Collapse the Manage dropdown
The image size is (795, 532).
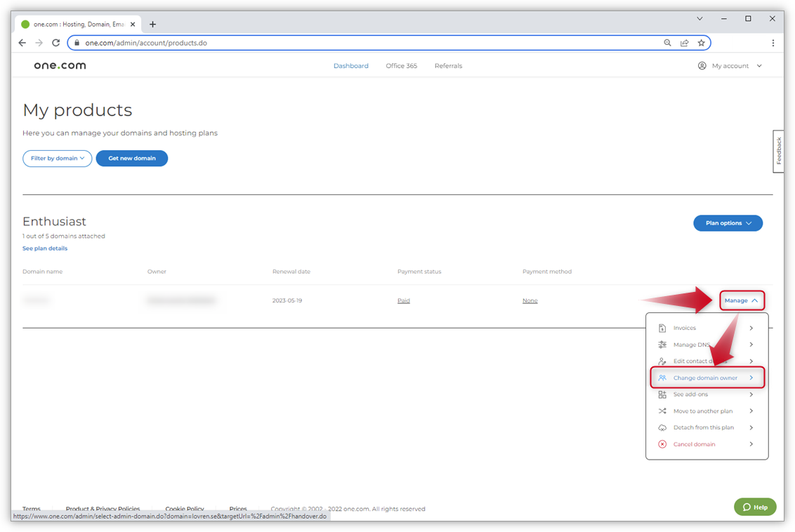click(x=742, y=300)
